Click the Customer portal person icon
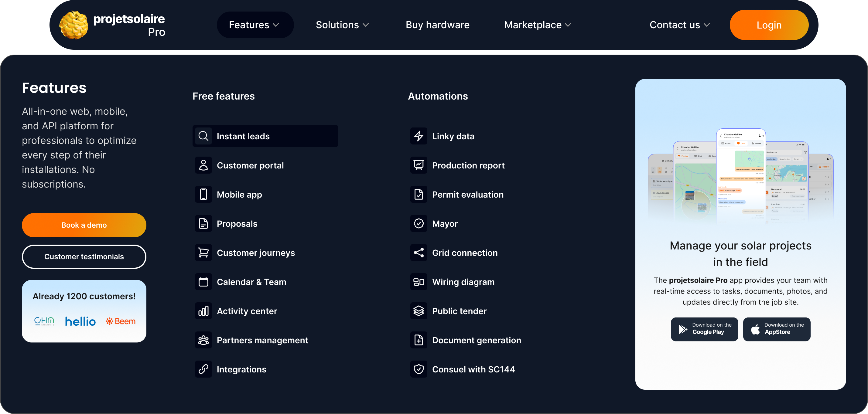This screenshot has width=868, height=414. point(203,165)
